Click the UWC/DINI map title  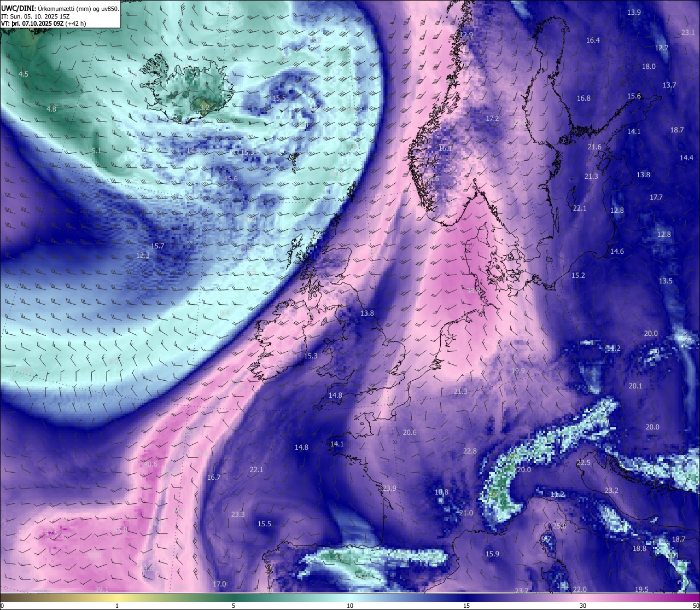click(17, 8)
